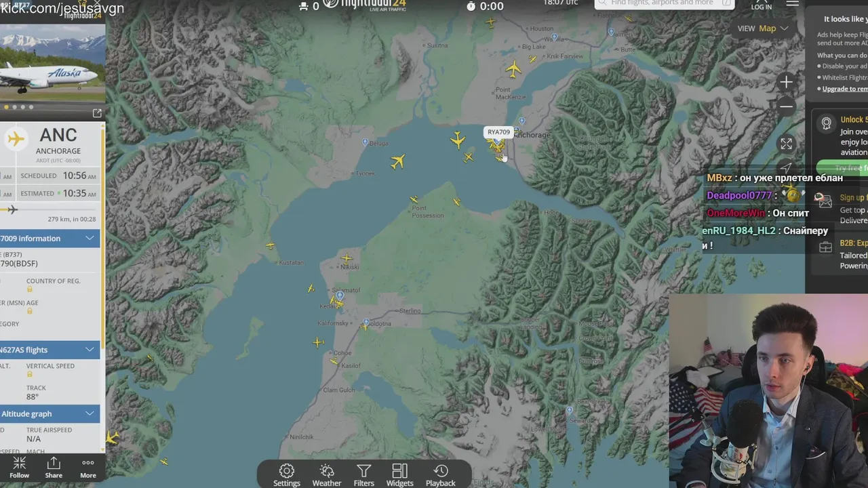Select the aircraft icon near Soldotna

(364, 327)
